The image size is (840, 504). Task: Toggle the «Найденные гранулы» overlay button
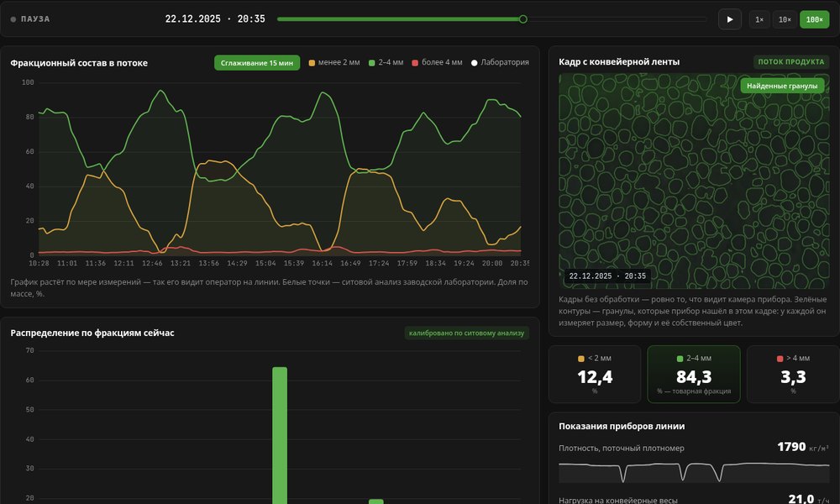pos(782,86)
